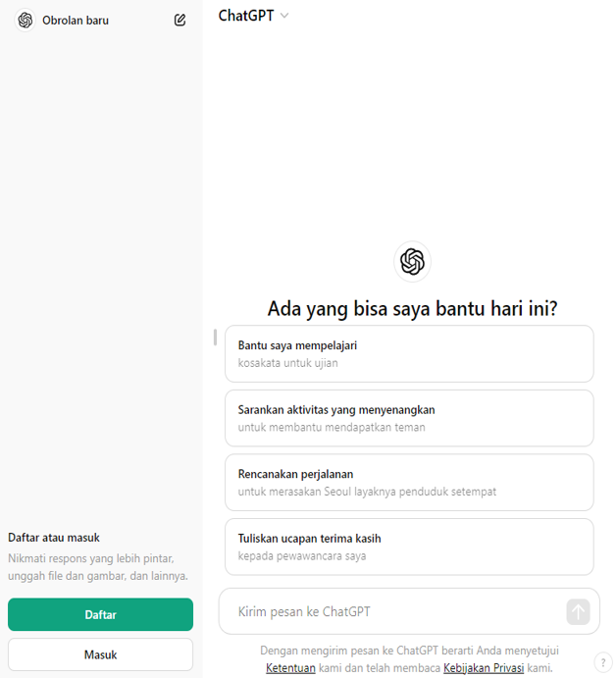This screenshot has height=678, width=616.
Task: Open the Ketentuan terms link
Action: click(x=290, y=668)
